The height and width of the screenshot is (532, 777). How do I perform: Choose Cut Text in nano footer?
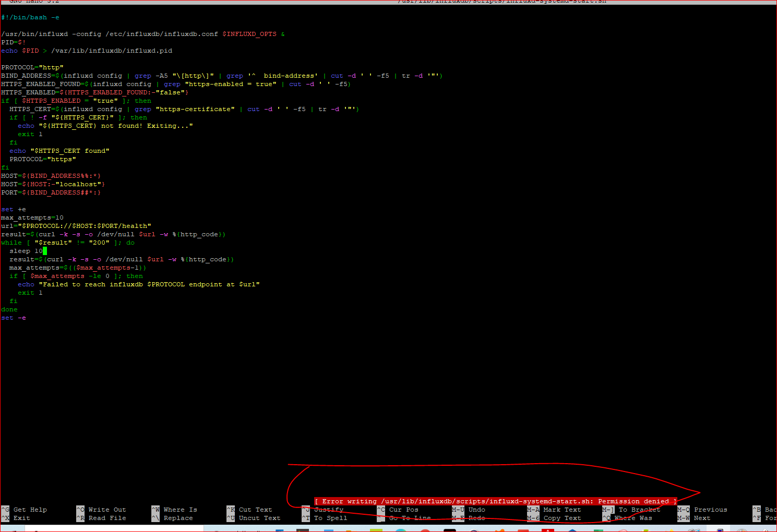[x=255, y=510]
